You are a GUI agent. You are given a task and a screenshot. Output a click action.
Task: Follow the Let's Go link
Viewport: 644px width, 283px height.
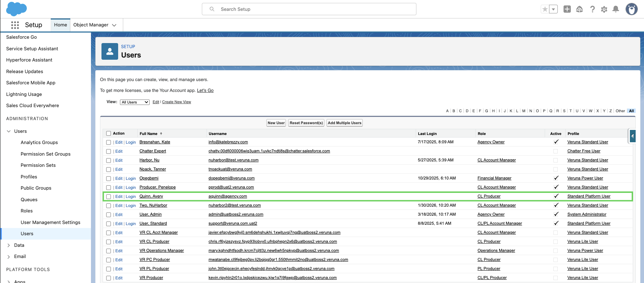[205, 90]
